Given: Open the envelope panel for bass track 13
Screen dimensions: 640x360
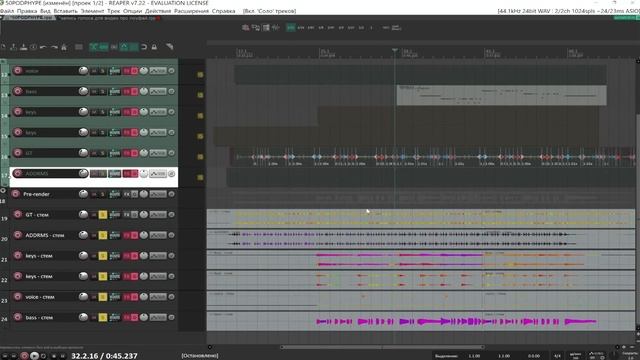Looking at the screenshot, I should click(x=158, y=91).
